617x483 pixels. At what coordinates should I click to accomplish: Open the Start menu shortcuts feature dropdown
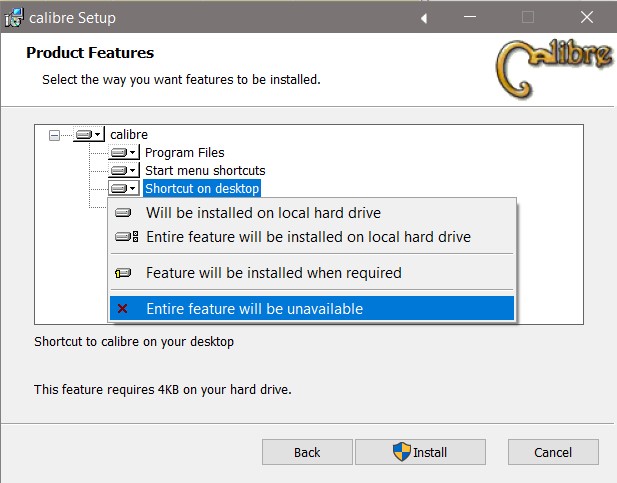coord(124,170)
